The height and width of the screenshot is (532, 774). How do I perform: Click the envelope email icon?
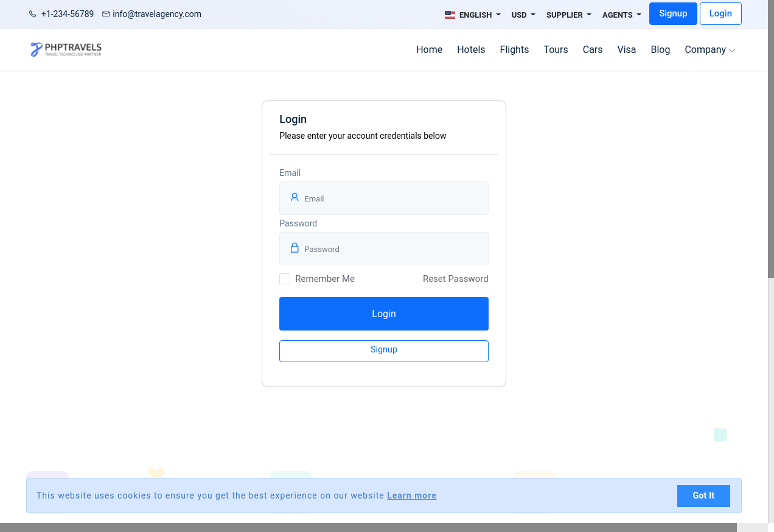click(x=106, y=14)
